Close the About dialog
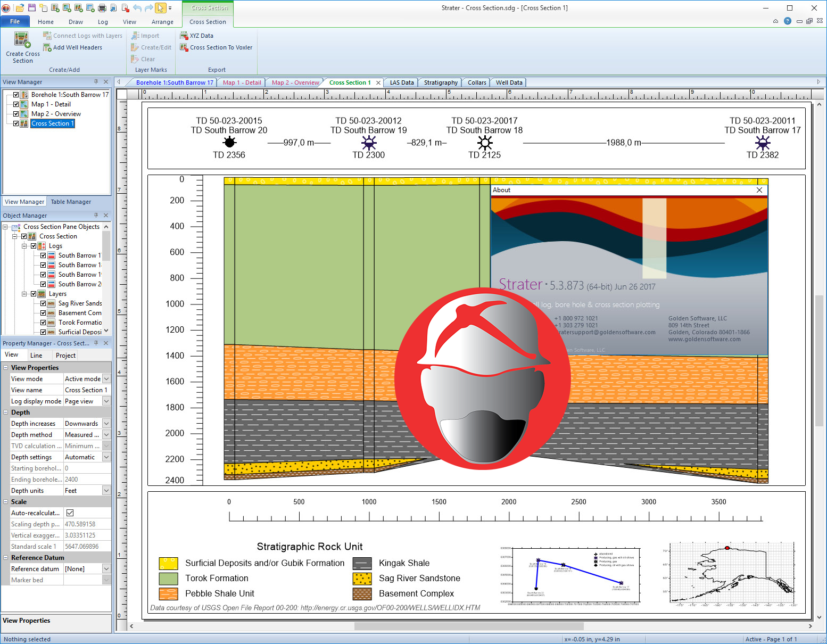The height and width of the screenshot is (644, 827). pyautogui.click(x=759, y=190)
